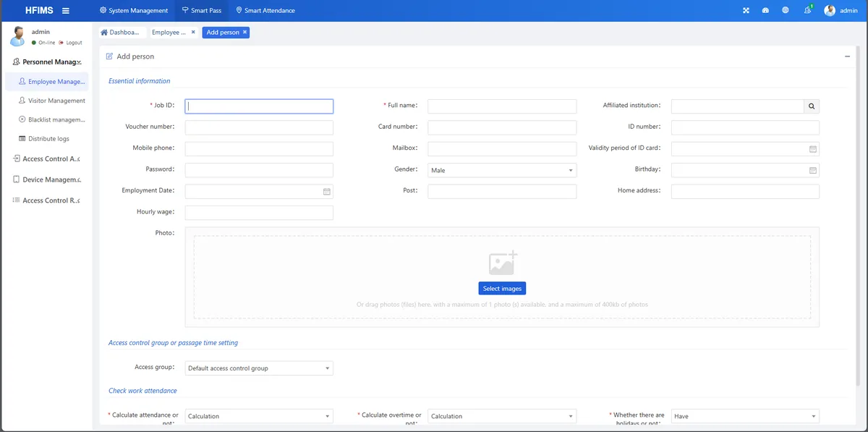Close the Add person tab

coord(244,32)
